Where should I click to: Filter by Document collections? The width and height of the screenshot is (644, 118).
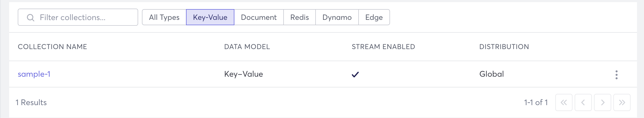point(259,17)
